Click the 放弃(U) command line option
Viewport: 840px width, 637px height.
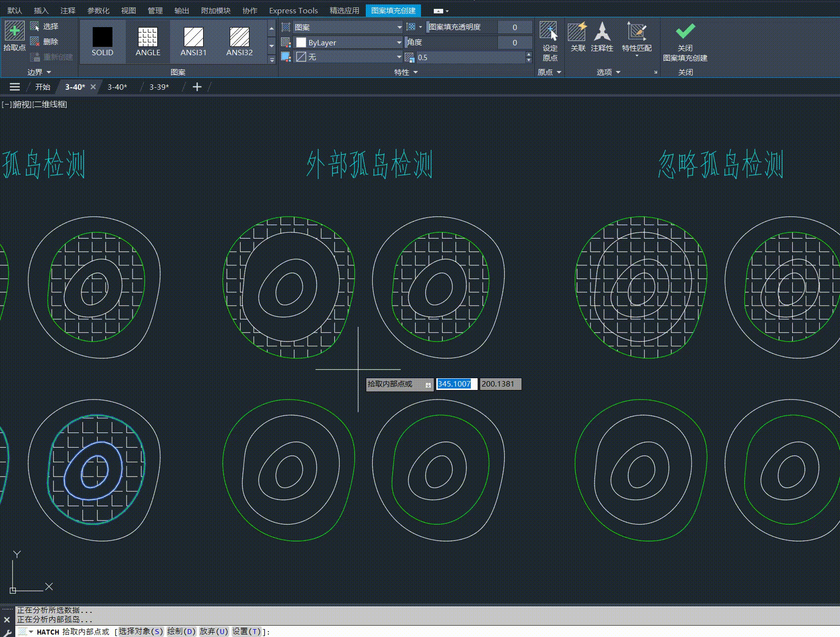click(214, 632)
